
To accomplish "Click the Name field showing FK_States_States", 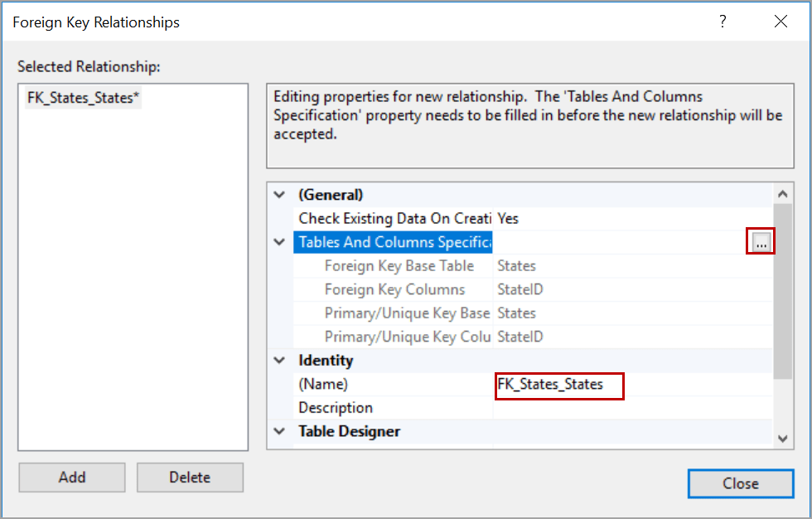I will tap(559, 384).
